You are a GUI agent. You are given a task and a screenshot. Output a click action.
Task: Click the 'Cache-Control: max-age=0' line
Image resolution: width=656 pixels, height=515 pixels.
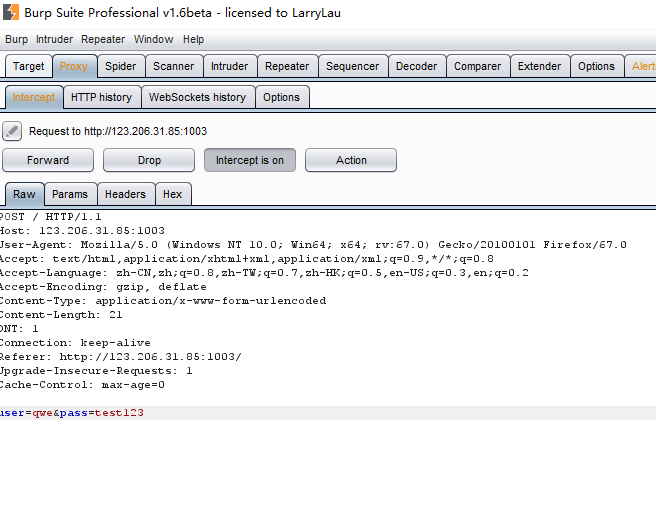pos(82,385)
